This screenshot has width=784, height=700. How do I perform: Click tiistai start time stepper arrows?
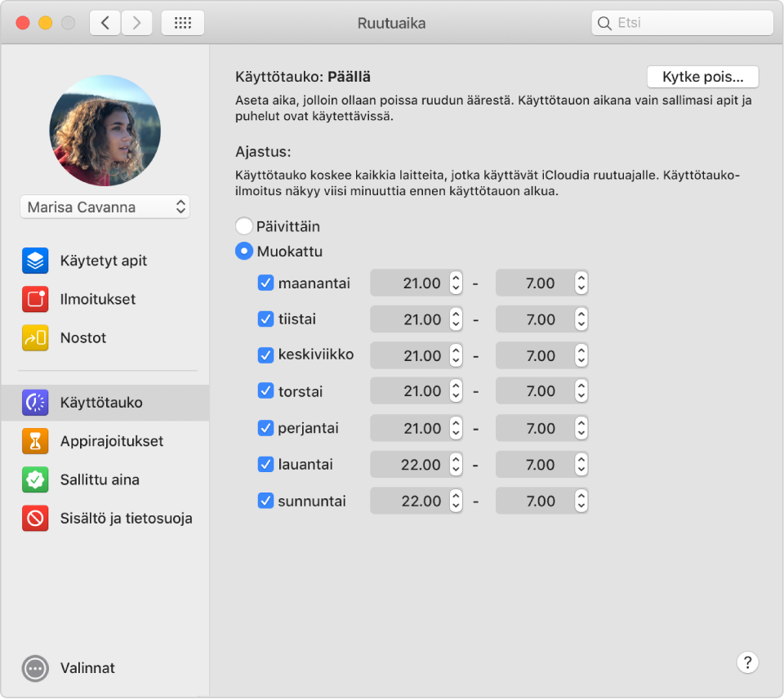456,319
